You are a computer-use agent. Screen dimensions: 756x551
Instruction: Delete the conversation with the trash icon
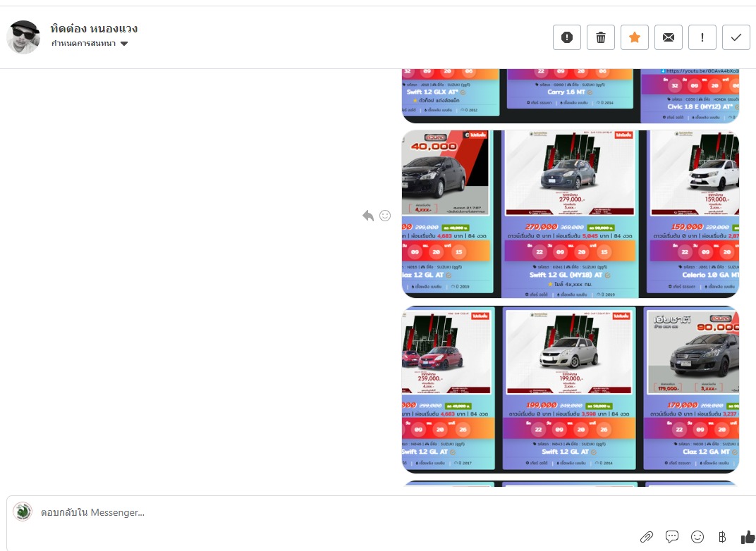click(600, 37)
